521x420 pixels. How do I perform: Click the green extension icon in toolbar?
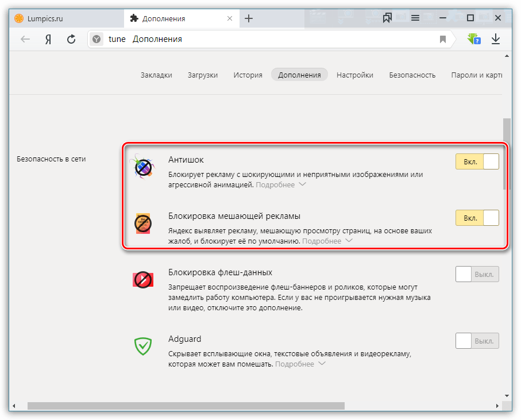[473, 39]
